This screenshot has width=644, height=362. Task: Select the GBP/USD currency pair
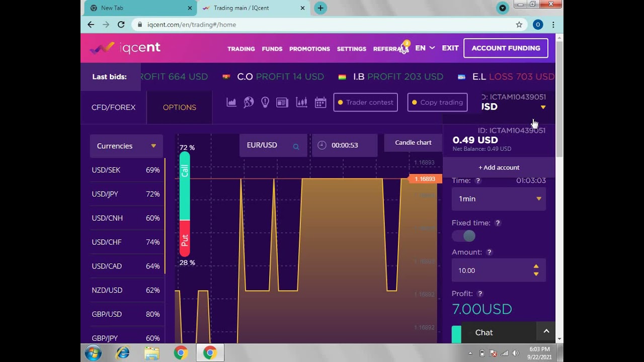[x=126, y=314]
